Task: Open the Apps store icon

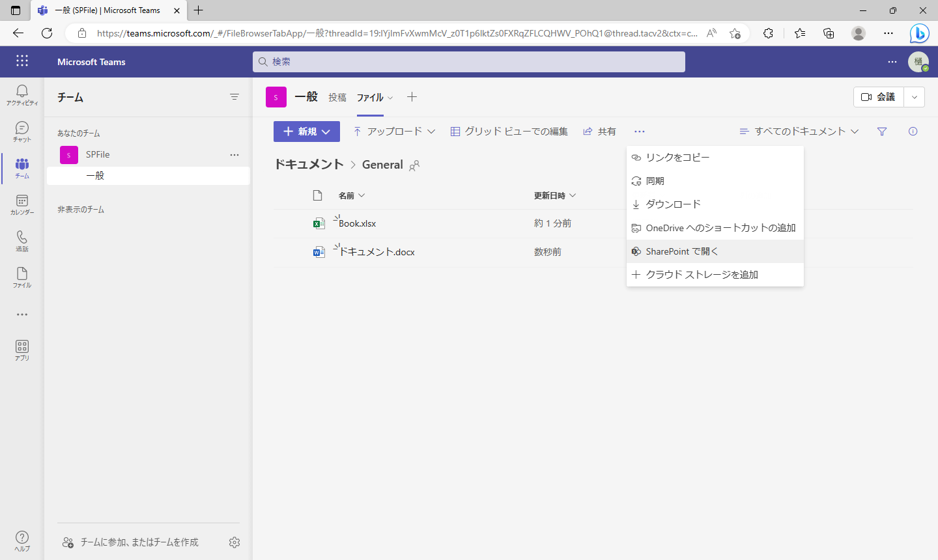Action: coord(22,350)
